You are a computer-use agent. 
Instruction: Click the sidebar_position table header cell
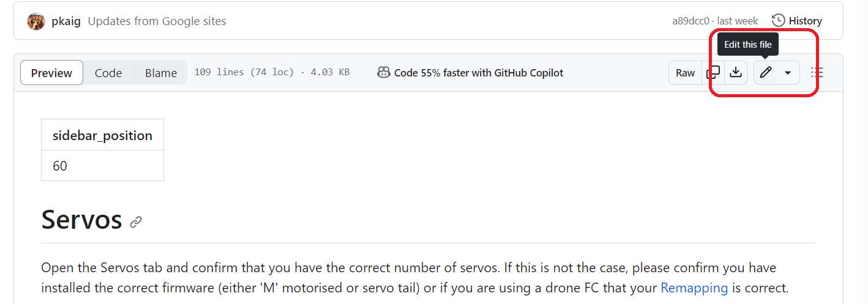(102, 135)
